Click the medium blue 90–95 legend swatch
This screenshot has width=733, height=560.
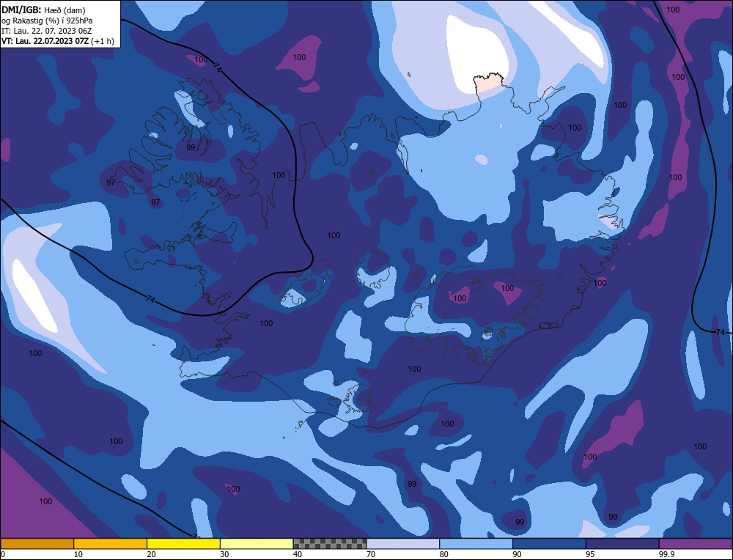[549, 543]
